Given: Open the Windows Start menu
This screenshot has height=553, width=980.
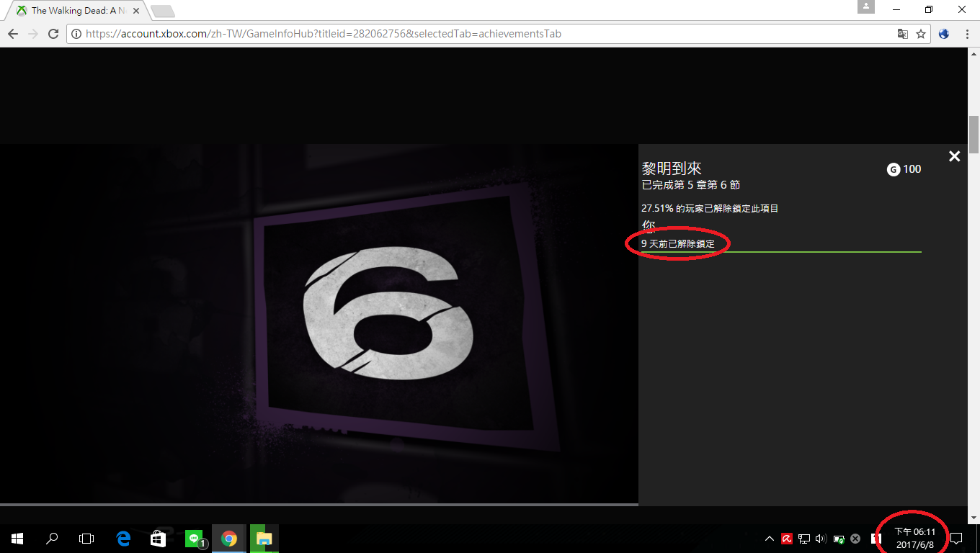Looking at the screenshot, I should coord(17,538).
